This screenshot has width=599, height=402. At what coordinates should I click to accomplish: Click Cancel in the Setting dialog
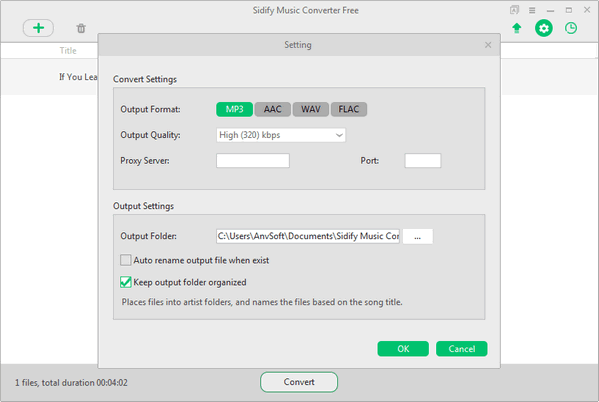[461, 349]
